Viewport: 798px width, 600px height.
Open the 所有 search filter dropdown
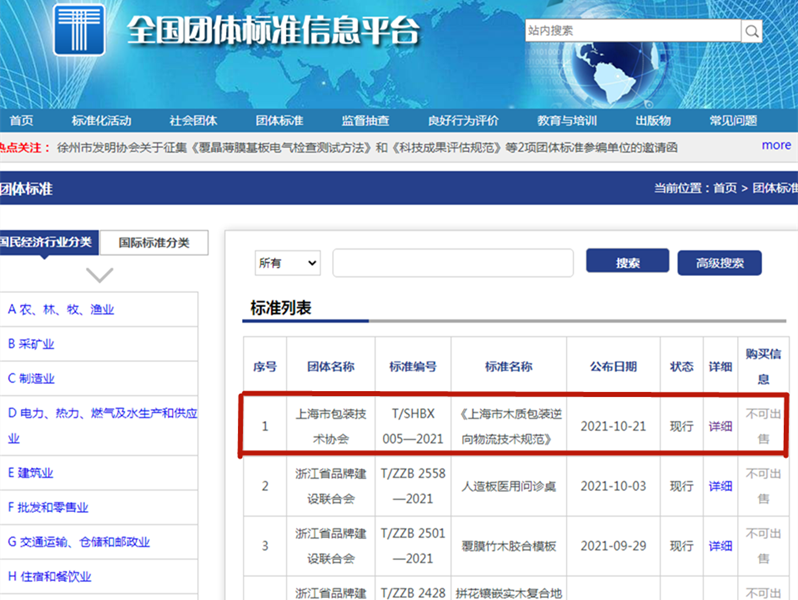tap(287, 263)
